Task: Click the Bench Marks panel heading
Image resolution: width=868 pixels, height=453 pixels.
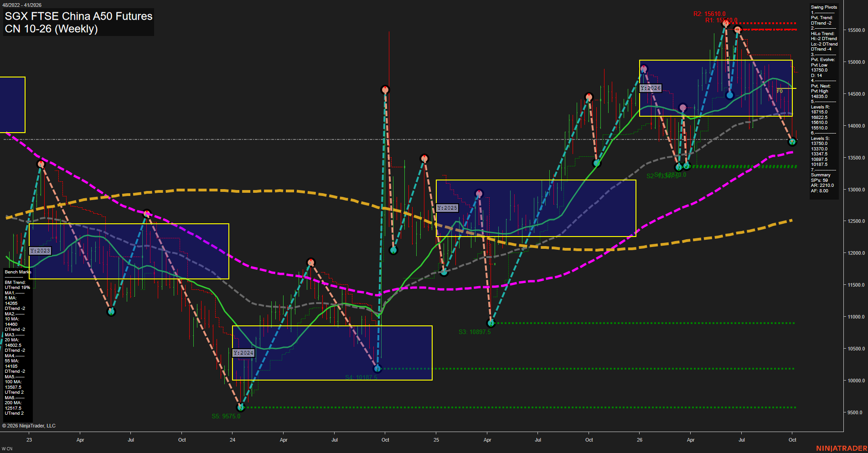Action: (18, 272)
